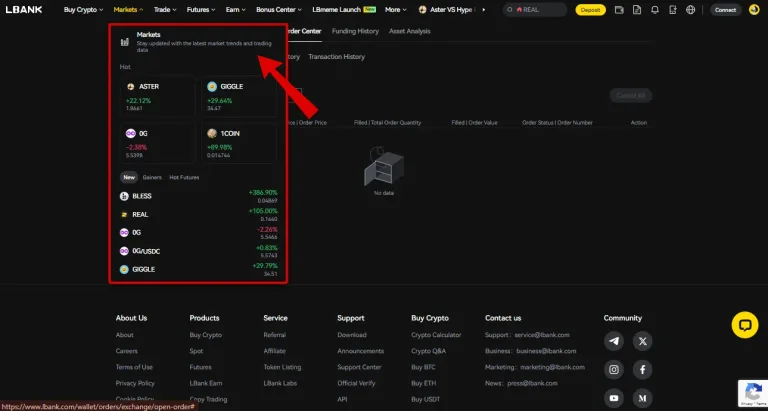Viewport: 768px width, 411px height.
Task: Click the Markets heading in dropdown
Action: click(148, 35)
